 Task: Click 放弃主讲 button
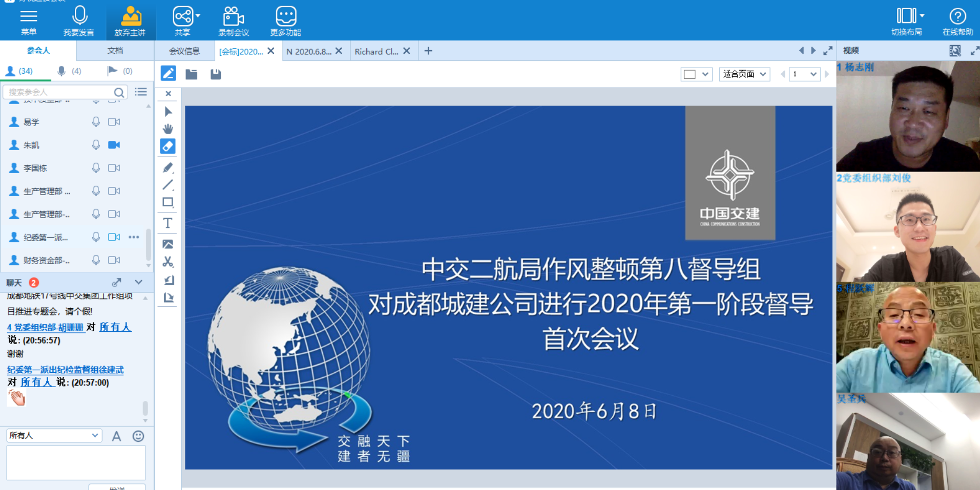click(x=130, y=21)
